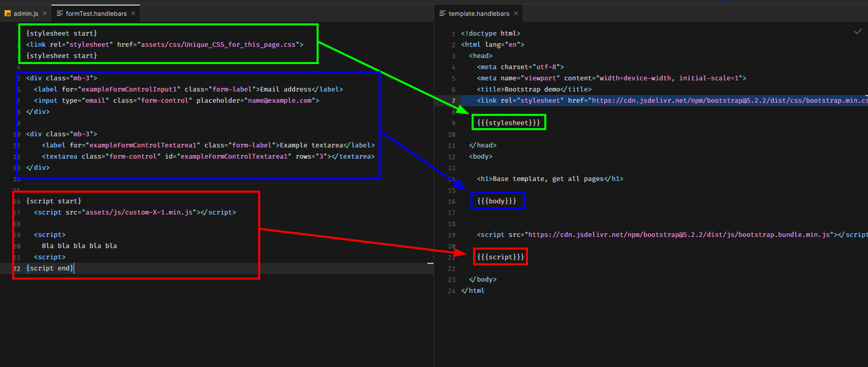
Task: Click the meta viewport line
Action: [611, 78]
